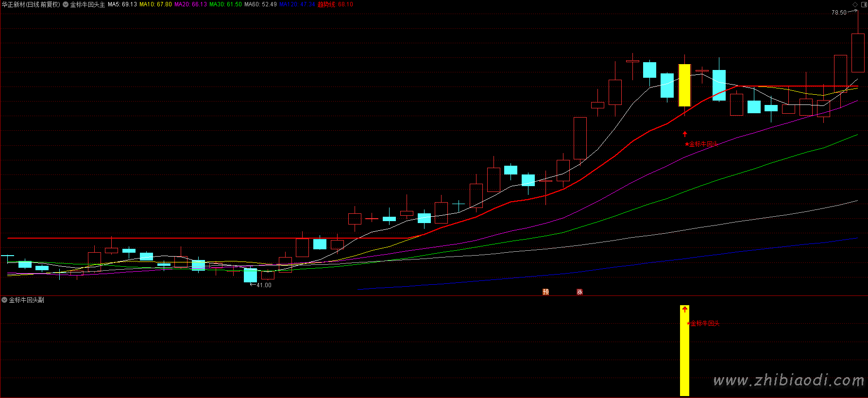
Task: Select the green MA30: 61.50 label
Action: click(x=225, y=4)
